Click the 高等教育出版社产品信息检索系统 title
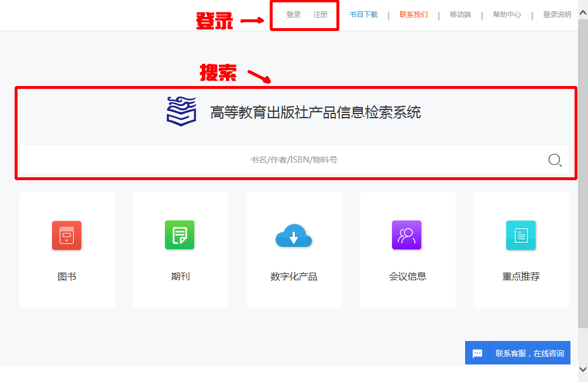The width and height of the screenshot is (588, 382). 316,112
